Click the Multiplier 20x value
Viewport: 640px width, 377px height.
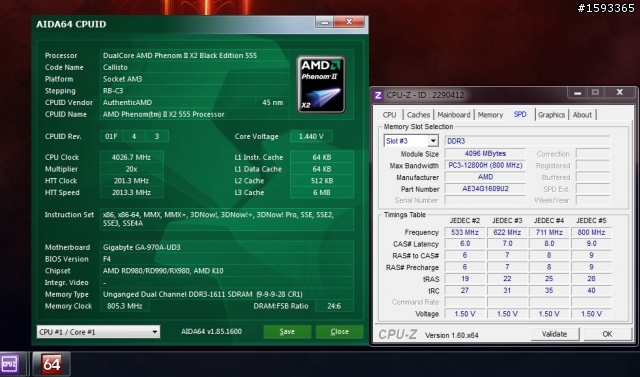[x=131, y=169]
